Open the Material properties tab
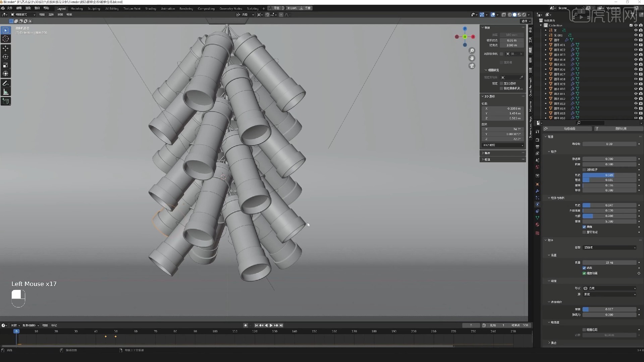Viewport: 644px width, 362px height. pos(537,225)
